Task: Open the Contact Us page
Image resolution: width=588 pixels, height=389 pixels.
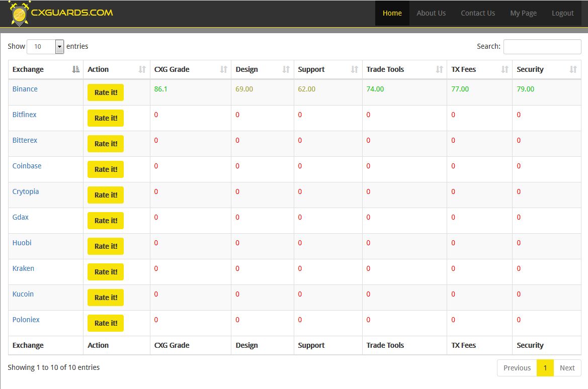Action: 478,13
